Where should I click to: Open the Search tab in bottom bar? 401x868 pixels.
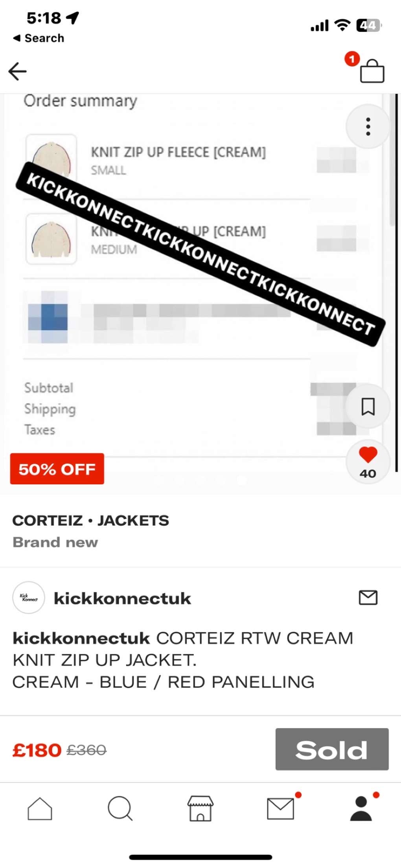coord(120,809)
